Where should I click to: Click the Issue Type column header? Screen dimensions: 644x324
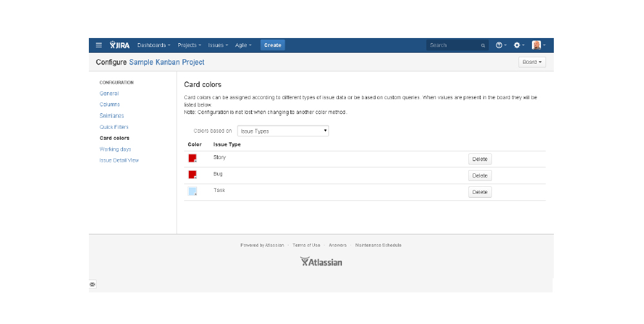pos(227,144)
